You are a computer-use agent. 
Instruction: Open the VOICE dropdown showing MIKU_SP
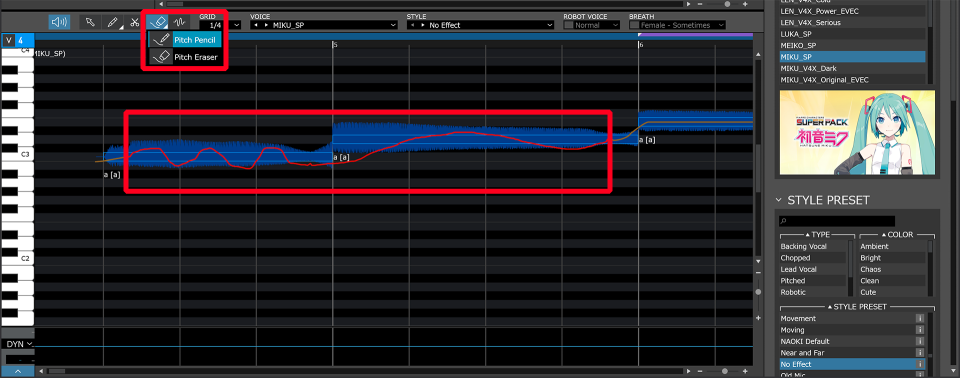(x=324, y=25)
